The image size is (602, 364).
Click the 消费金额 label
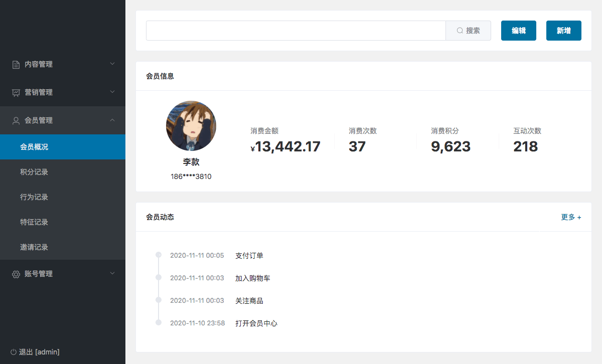264,131
